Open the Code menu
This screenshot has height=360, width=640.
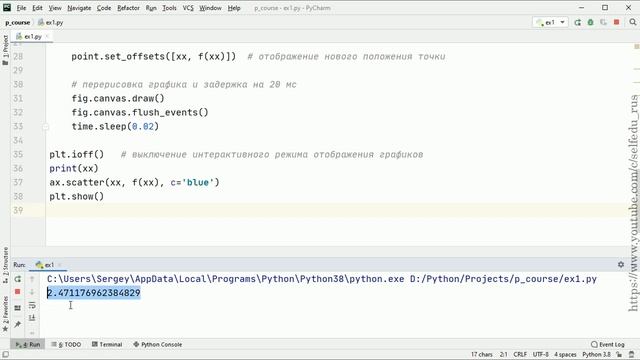[x=104, y=8]
